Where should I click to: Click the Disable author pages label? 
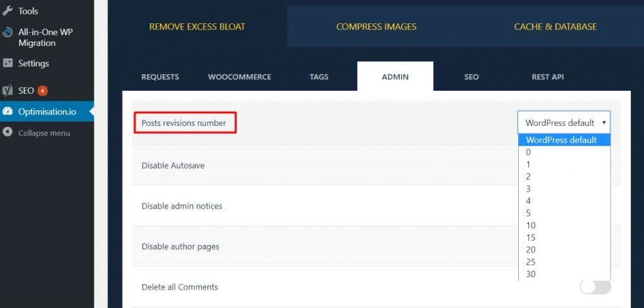point(180,247)
